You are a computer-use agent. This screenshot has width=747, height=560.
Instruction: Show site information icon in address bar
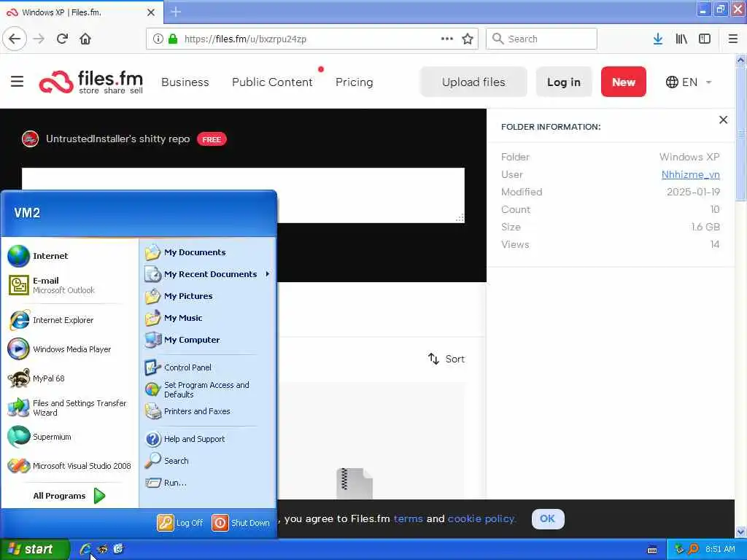tap(158, 39)
